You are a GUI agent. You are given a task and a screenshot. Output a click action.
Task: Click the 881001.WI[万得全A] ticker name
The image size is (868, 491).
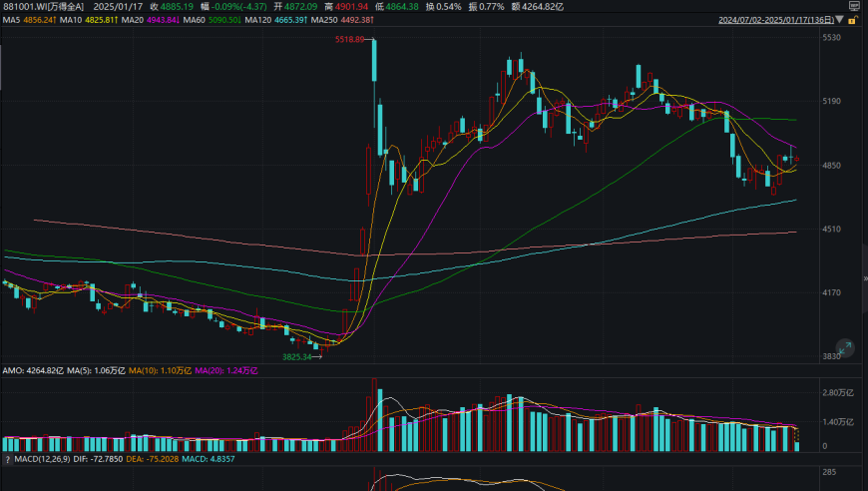44,7
